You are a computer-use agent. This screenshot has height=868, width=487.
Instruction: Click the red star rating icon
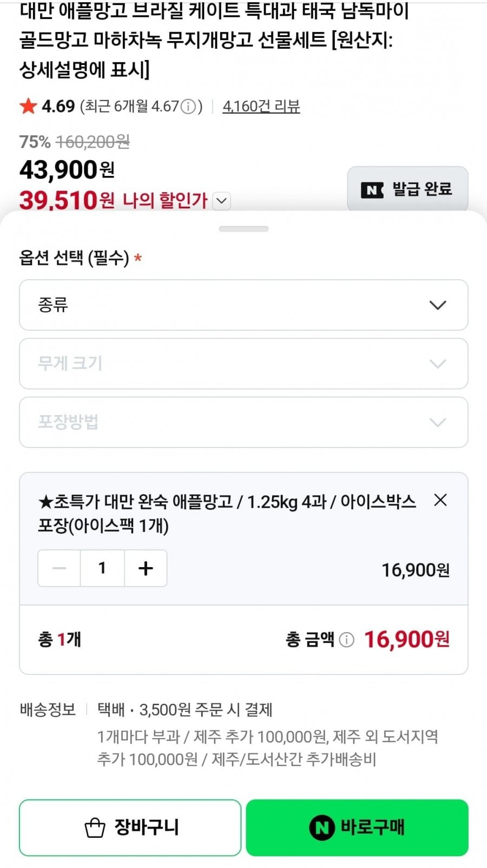coord(28,106)
